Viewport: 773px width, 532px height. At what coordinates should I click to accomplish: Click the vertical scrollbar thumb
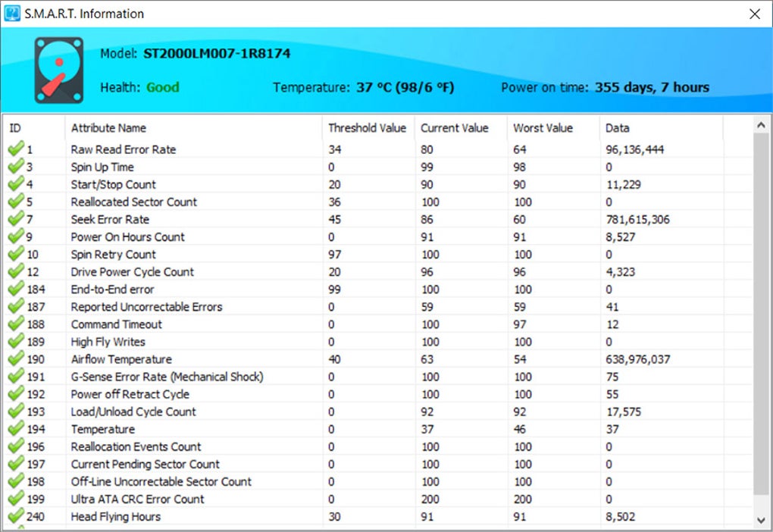click(x=761, y=314)
